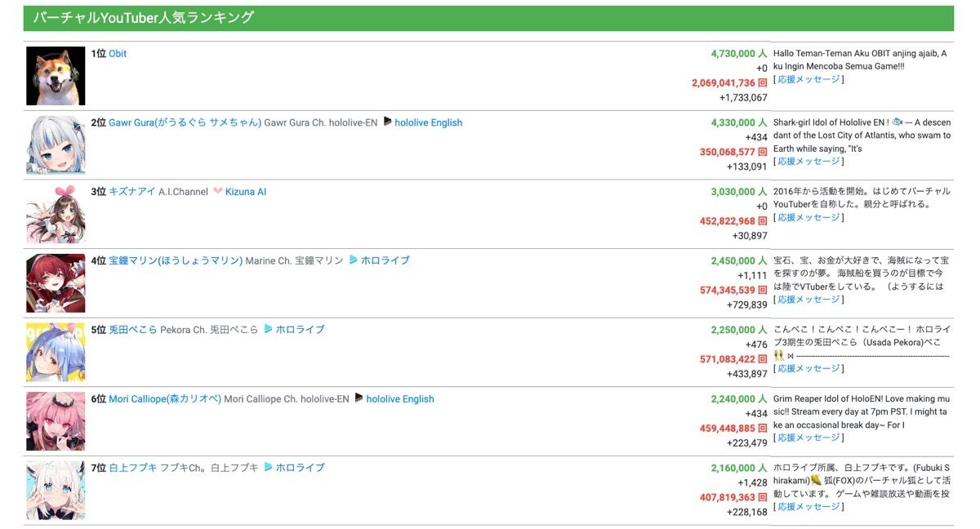
Task: Click the 7位 rank label
Action: coord(98,469)
